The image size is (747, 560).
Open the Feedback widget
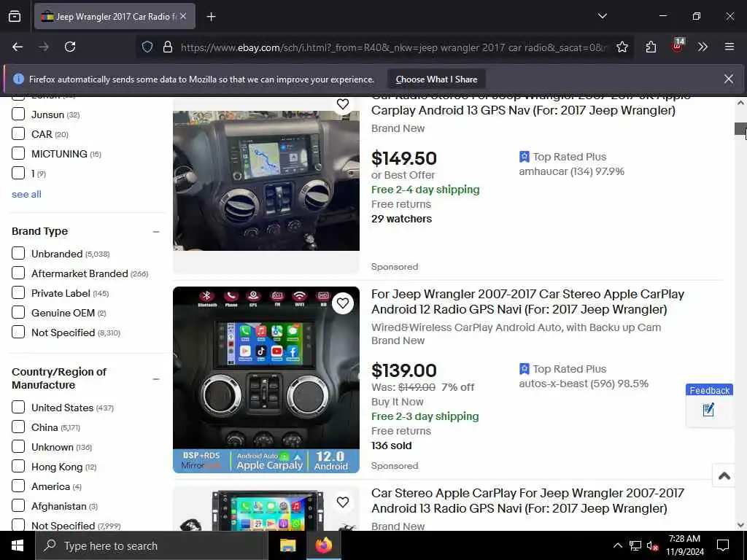709,405
